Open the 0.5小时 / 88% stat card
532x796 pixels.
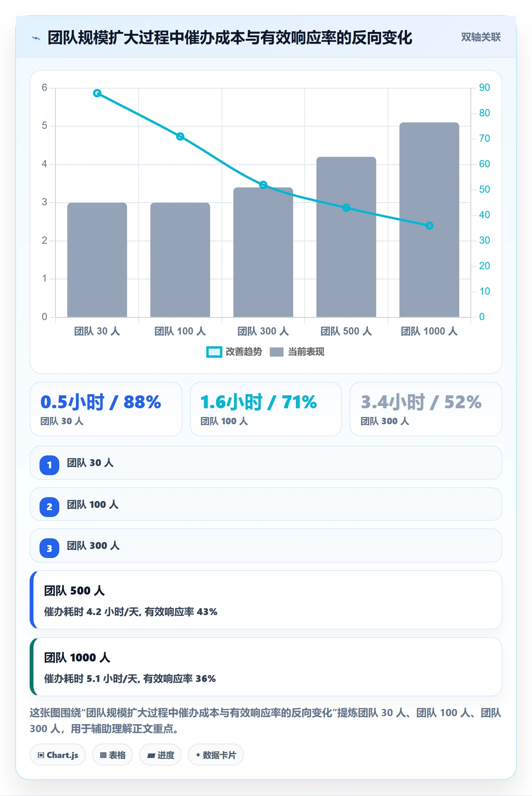point(106,409)
